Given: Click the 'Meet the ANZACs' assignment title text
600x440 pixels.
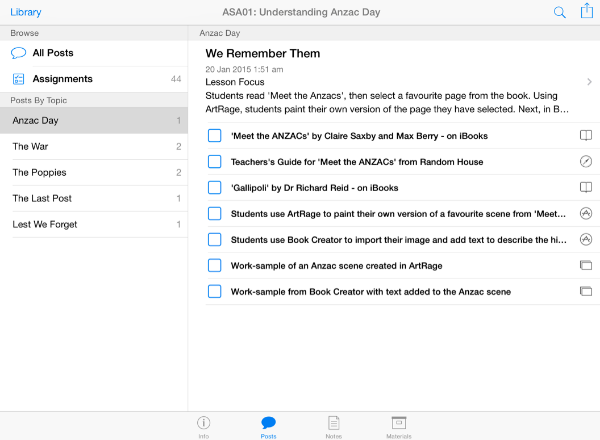Looking at the screenshot, I should pyautogui.click(x=359, y=136).
